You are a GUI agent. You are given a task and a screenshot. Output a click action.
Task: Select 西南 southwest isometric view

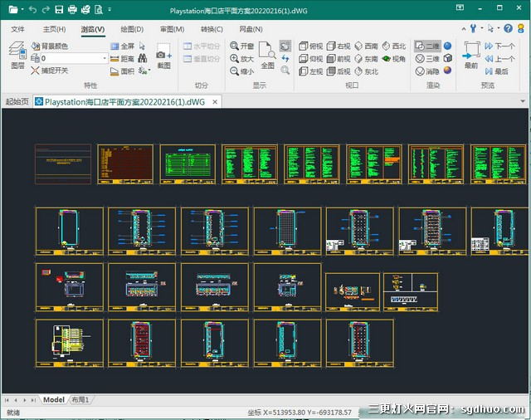[367, 46]
